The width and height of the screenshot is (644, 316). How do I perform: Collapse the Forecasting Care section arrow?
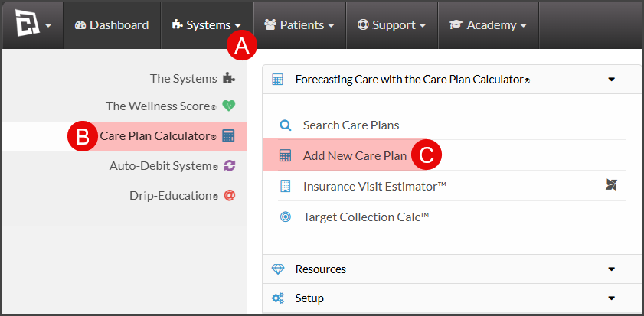click(612, 80)
